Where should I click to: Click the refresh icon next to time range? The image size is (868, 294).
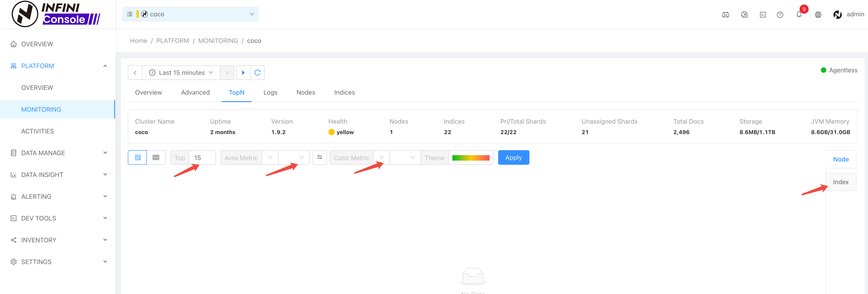coord(257,73)
